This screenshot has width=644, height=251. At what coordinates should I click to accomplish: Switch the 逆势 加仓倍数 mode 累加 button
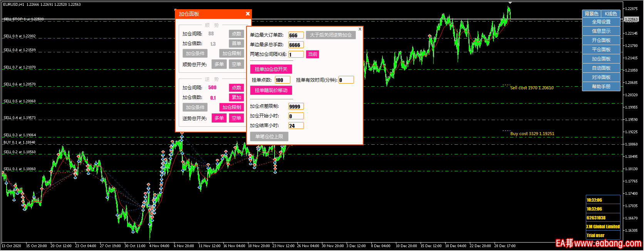coord(236,97)
